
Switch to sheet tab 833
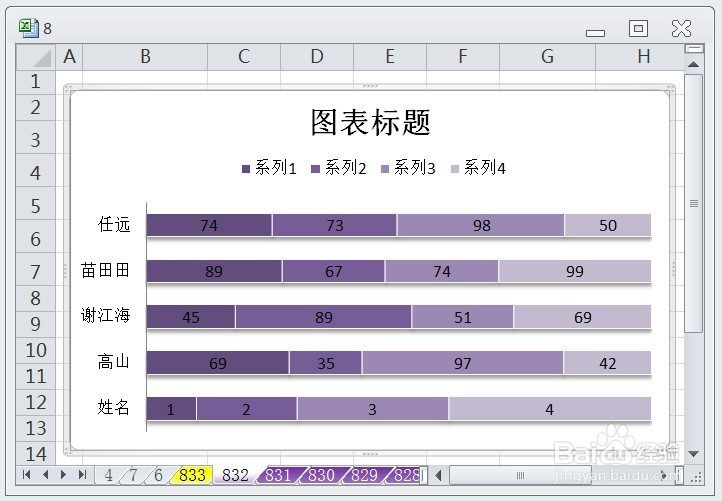[x=192, y=475]
